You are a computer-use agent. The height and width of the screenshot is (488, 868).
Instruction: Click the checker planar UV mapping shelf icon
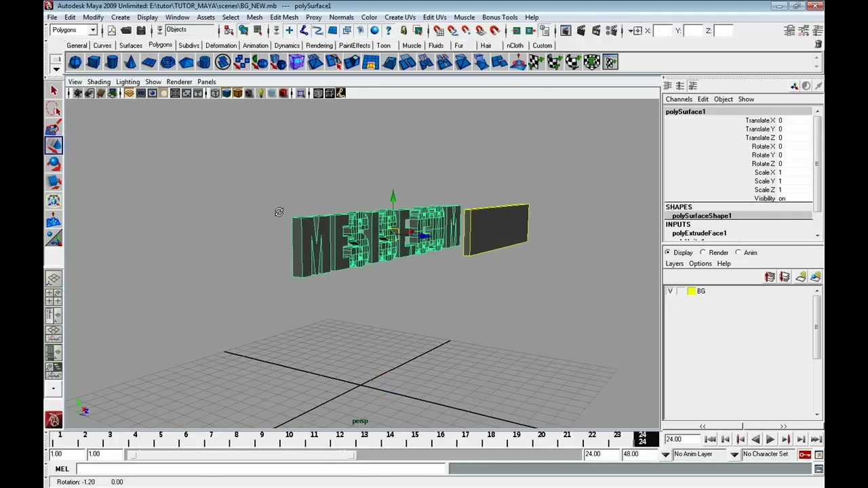coord(536,62)
